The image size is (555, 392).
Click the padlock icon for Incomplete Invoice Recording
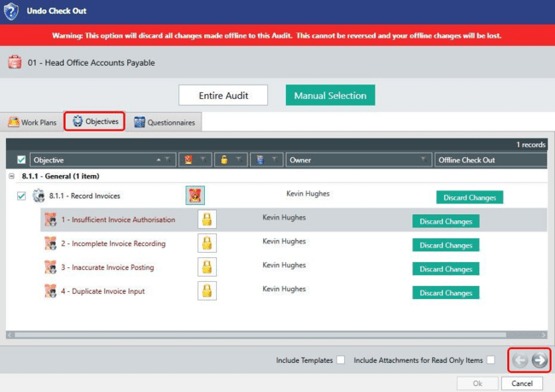coord(207,243)
